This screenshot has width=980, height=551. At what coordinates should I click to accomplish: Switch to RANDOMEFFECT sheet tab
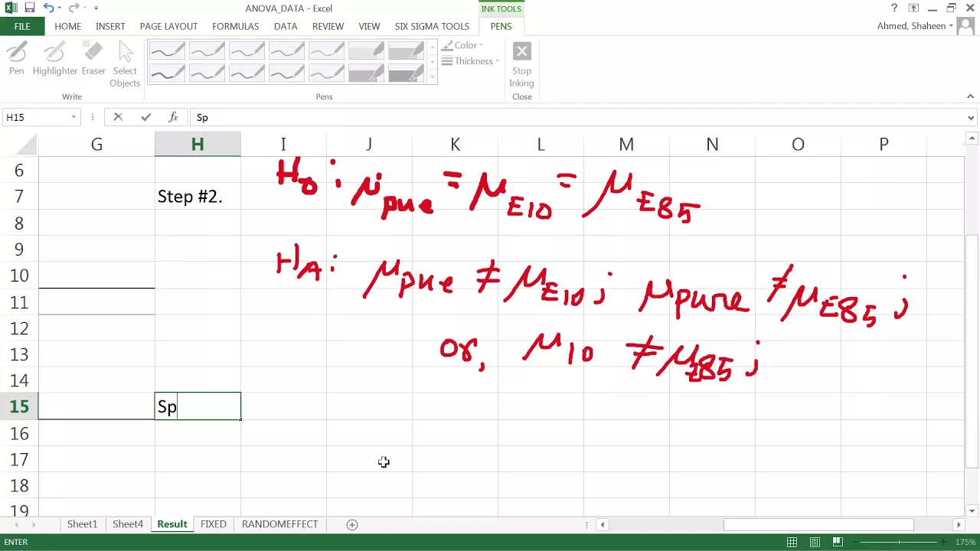click(279, 524)
